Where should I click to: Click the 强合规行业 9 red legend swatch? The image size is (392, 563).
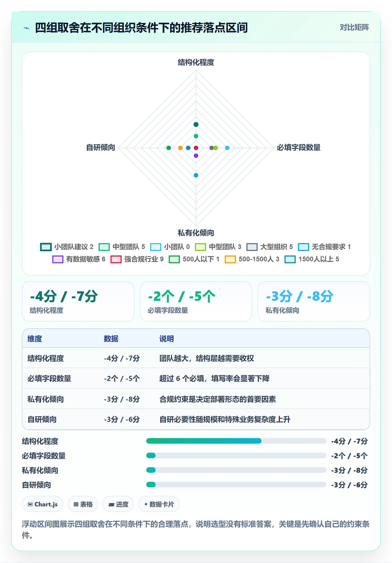point(116,259)
